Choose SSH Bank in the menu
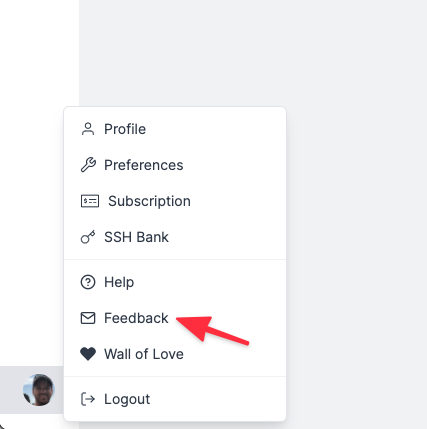Viewport: 427px width, 429px height. (175, 237)
